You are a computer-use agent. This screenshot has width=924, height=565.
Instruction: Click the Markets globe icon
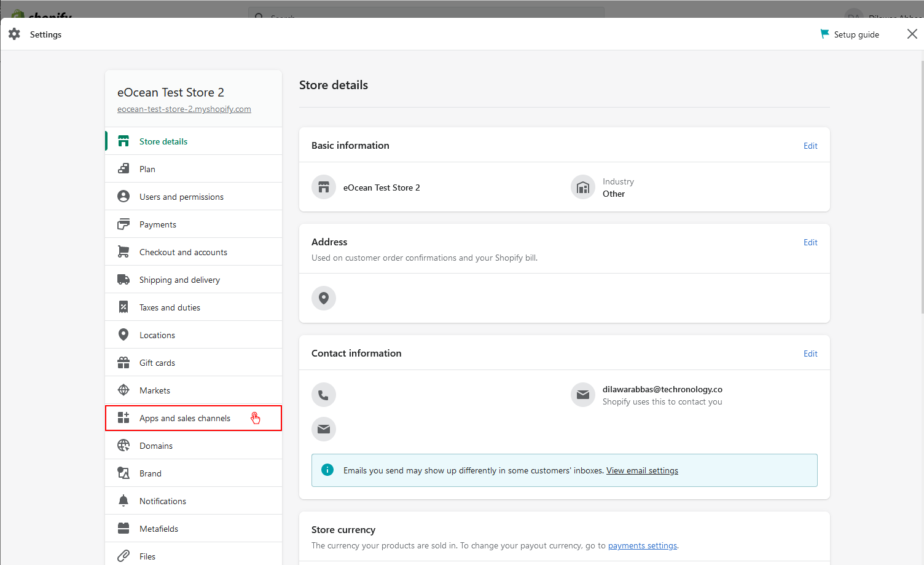coord(123,390)
